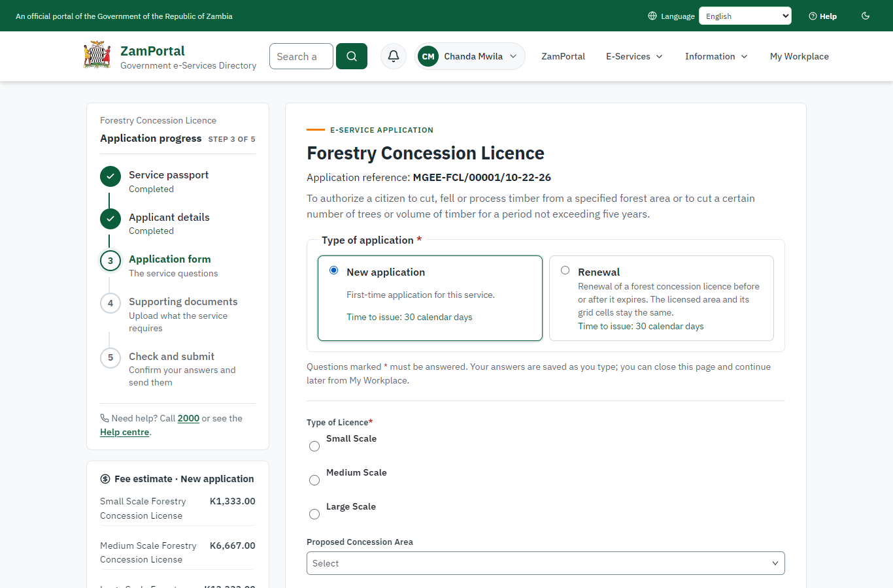Open Proposed Concession Area select
This screenshot has width=893, height=588.
[546, 563]
